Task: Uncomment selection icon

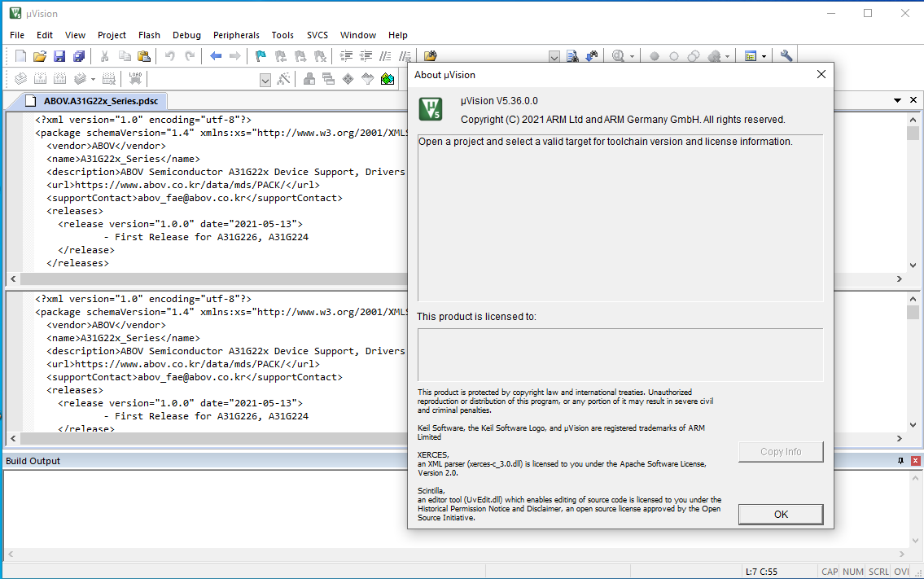Action: pyautogui.click(x=405, y=56)
